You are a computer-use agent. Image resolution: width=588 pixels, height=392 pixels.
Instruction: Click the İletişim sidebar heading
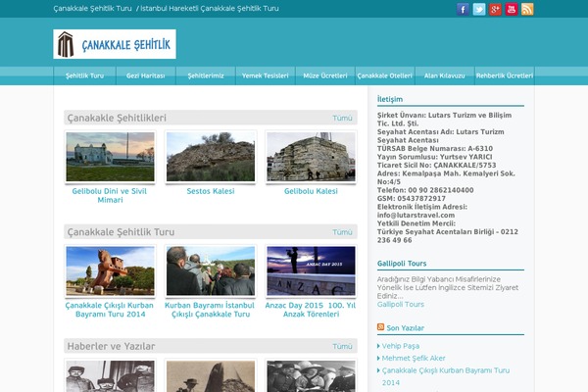[390, 99]
